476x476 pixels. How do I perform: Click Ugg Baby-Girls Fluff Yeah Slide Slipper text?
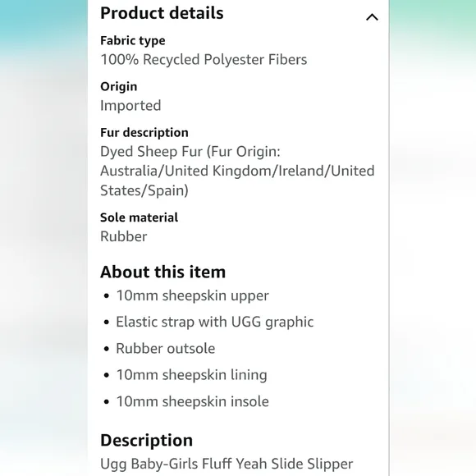point(227,464)
